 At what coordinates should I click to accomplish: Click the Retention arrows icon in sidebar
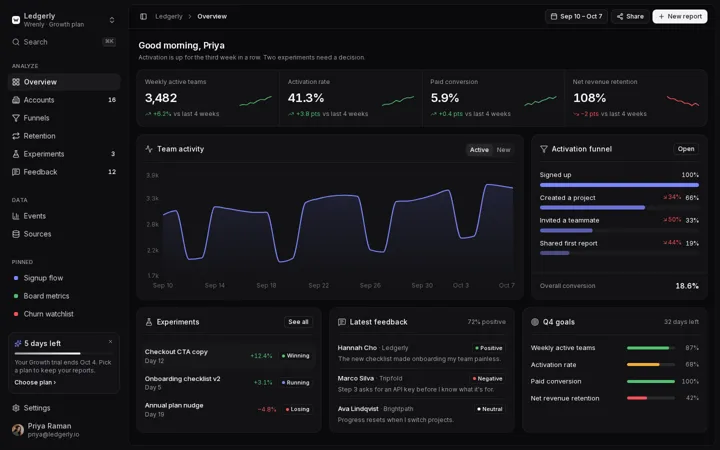coord(16,136)
